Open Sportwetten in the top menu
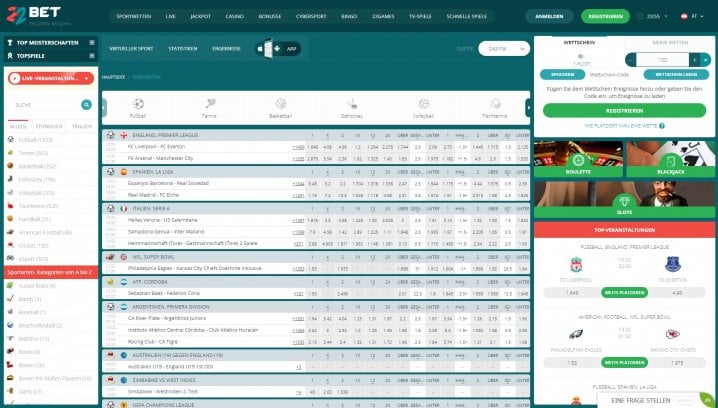This screenshot has width=718, height=408. coord(133,16)
